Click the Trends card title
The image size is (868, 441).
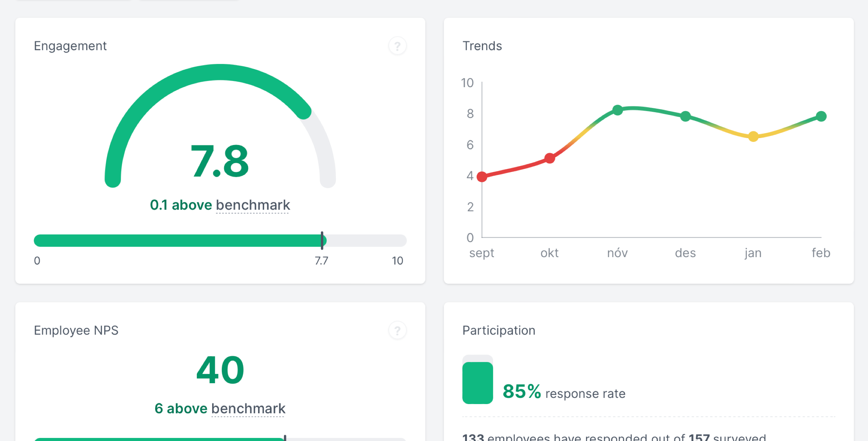482,46
